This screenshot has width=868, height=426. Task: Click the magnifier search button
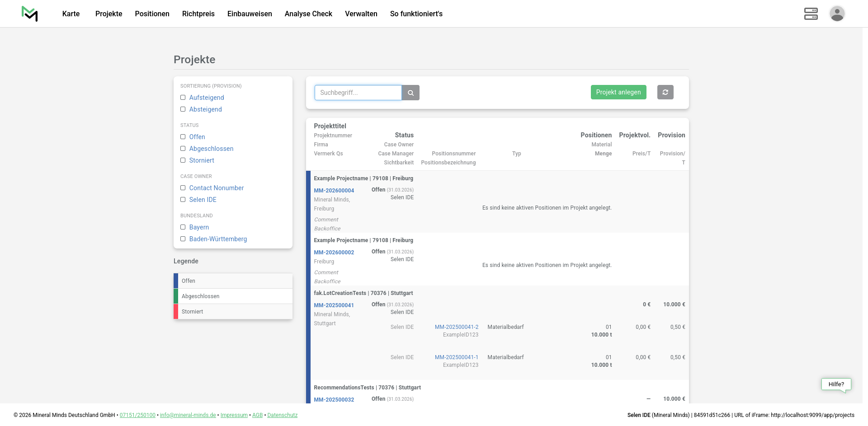click(410, 93)
